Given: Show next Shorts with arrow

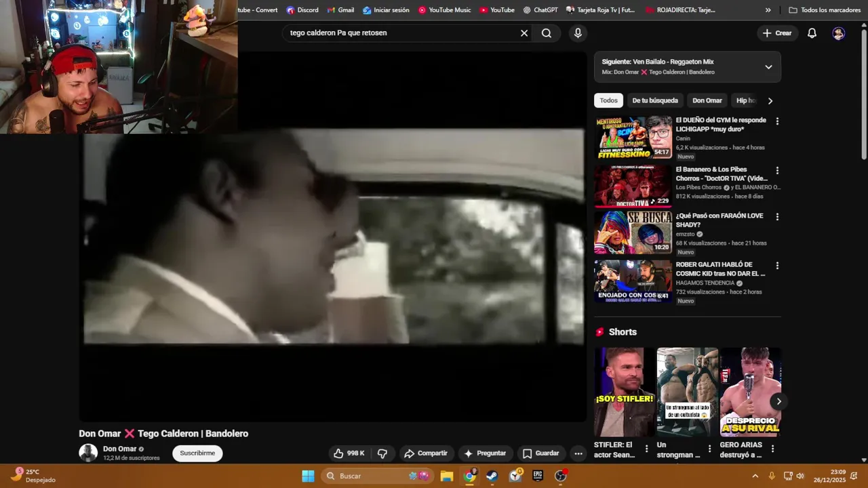Looking at the screenshot, I should (778, 401).
